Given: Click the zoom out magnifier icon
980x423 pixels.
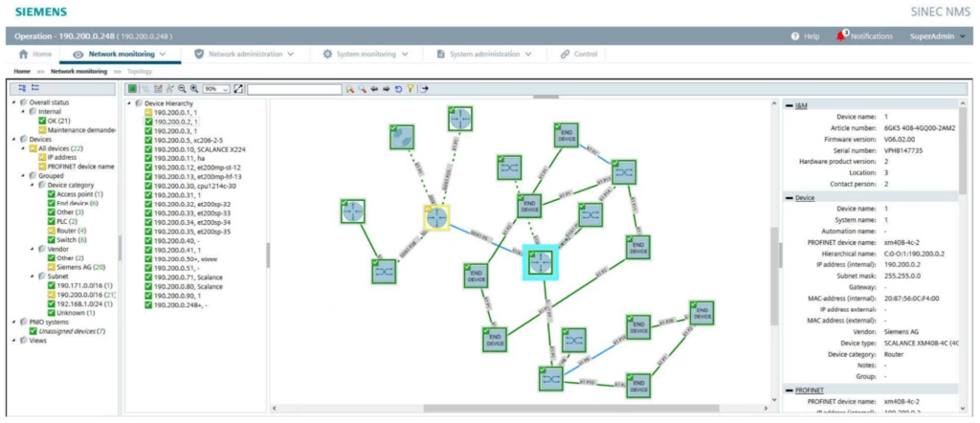Looking at the screenshot, I should [x=181, y=89].
